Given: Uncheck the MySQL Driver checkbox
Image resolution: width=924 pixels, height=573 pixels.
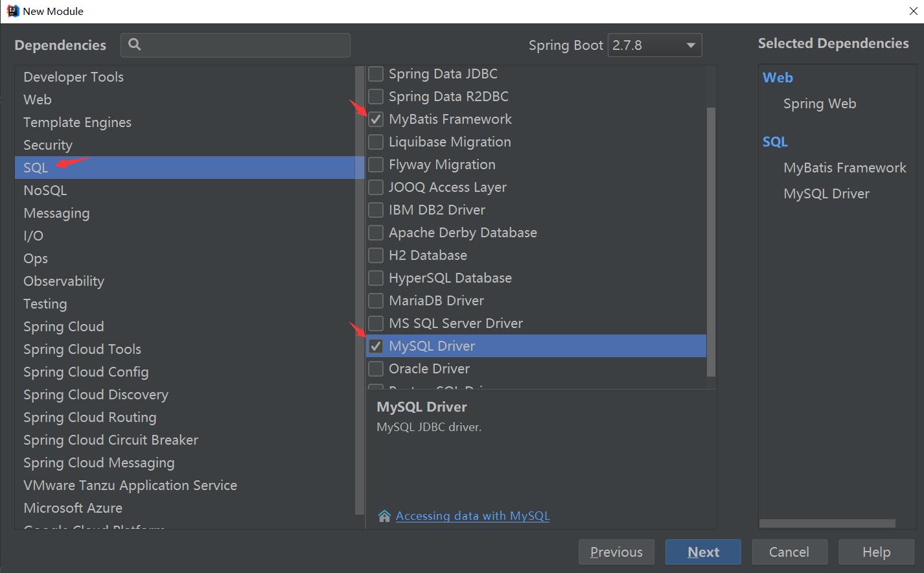Looking at the screenshot, I should [x=376, y=346].
